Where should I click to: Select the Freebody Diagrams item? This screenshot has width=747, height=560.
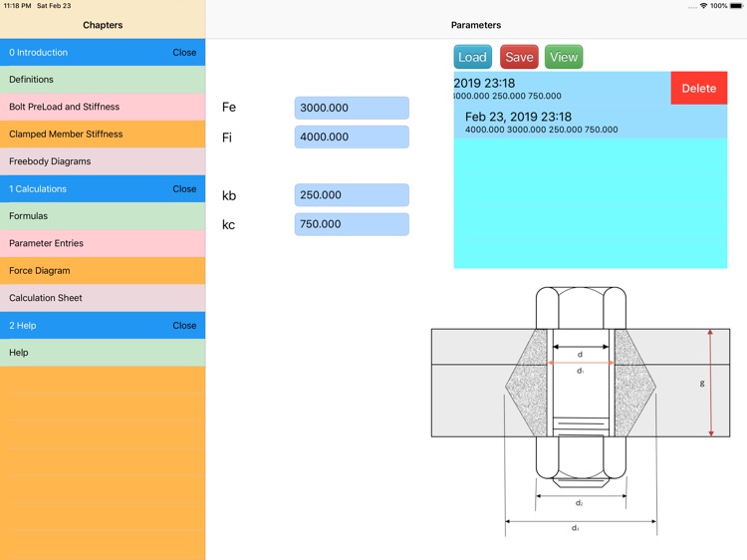103,161
